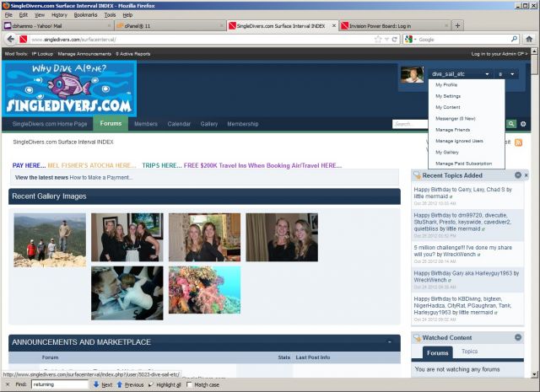Open the Members navigation tab
Viewport: 540px width, 392px height.
pos(146,124)
